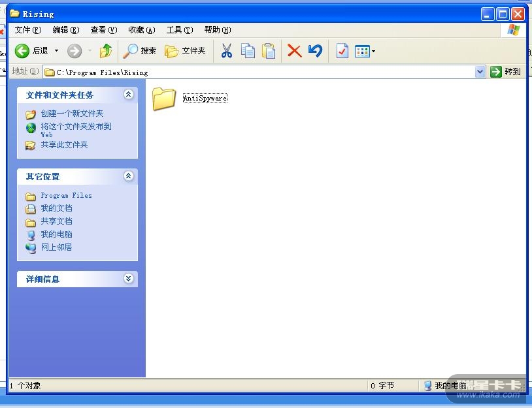Click the Copy icon in toolbar
532x408 pixels.
coord(248,51)
